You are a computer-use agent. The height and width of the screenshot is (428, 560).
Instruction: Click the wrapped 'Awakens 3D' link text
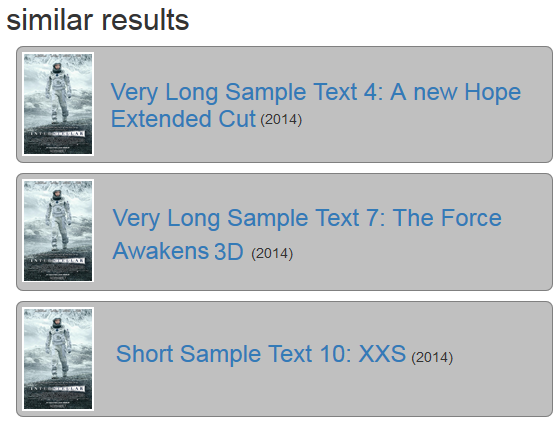click(x=178, y=251)
